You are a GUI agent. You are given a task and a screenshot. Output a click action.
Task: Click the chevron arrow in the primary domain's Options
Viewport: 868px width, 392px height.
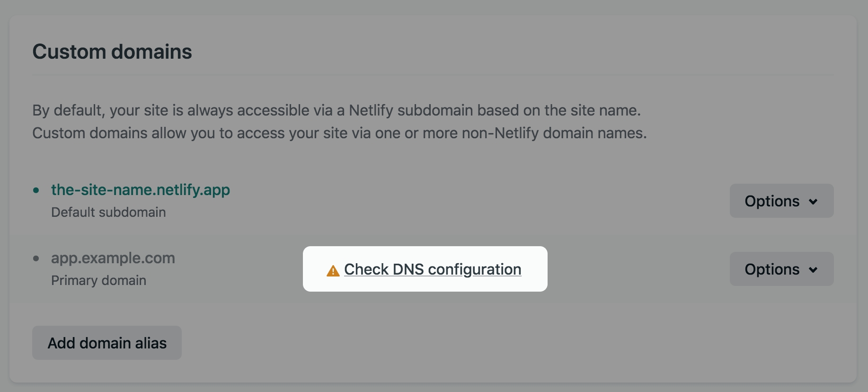click(x=813, y=270)
